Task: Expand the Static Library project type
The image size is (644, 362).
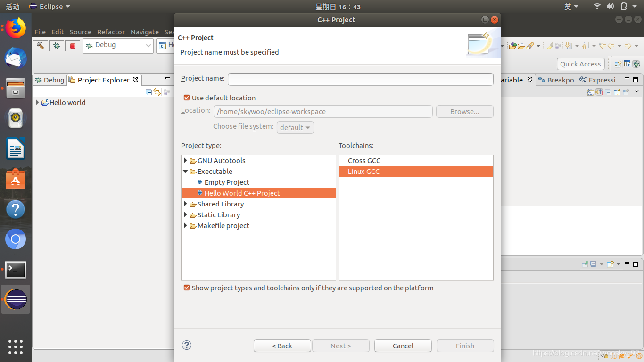Action: [185, 214]
